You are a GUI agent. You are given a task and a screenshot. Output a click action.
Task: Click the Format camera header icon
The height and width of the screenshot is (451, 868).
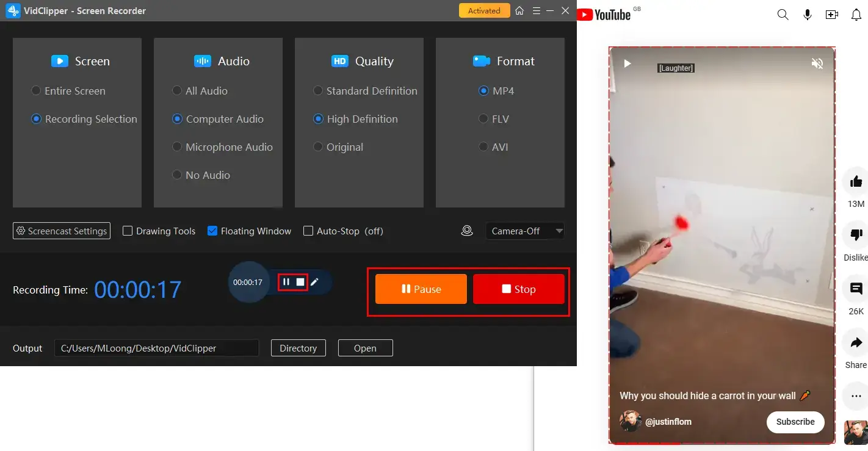coord(482,61)
